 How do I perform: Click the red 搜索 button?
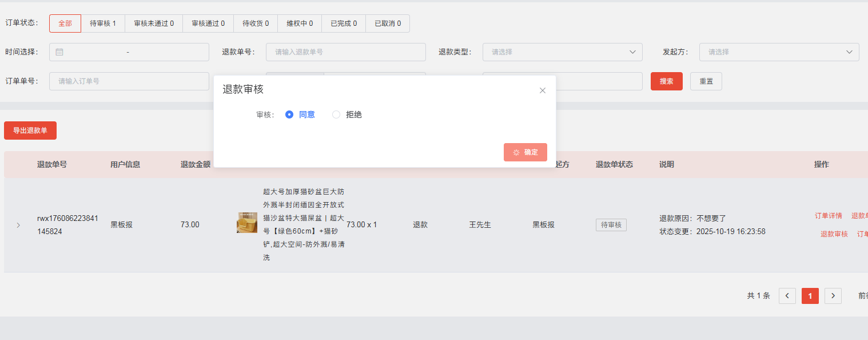(x=666, y=81)
